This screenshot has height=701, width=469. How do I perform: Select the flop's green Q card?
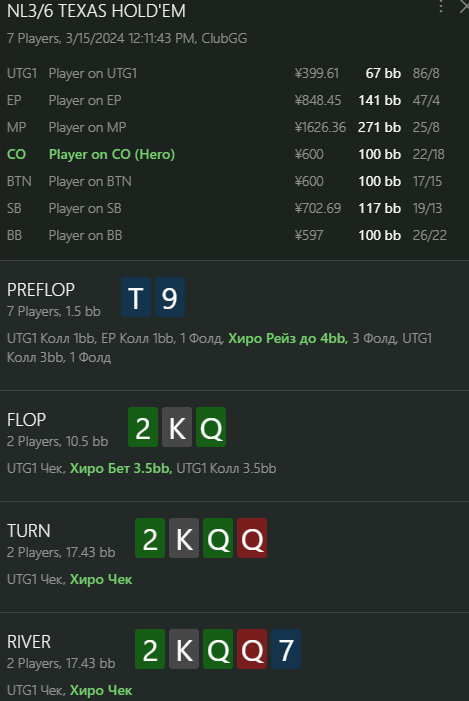point(211,427)
